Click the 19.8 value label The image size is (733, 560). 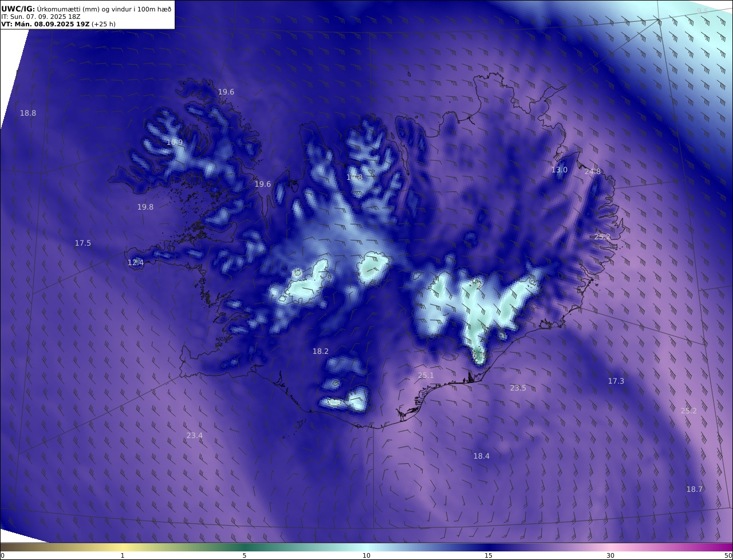[145, 207]
